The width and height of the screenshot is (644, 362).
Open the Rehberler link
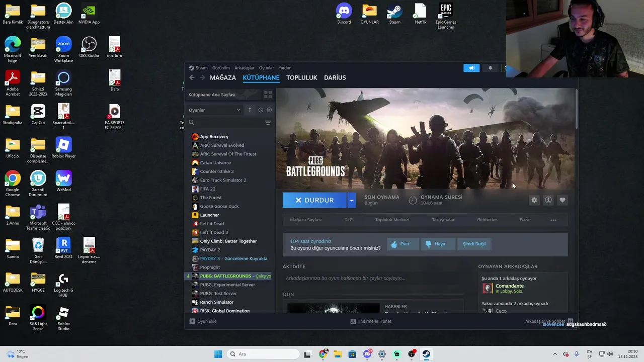coord(487,220)
